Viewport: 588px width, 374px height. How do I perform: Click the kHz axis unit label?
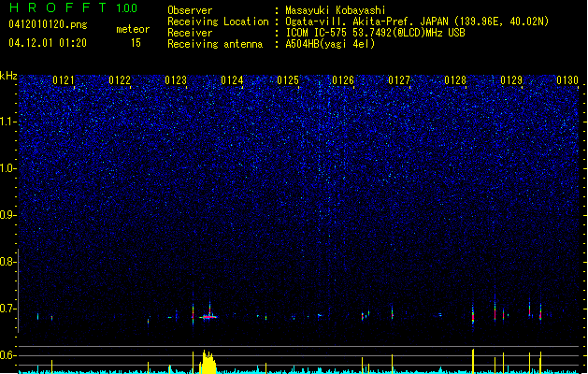(8, 76)
